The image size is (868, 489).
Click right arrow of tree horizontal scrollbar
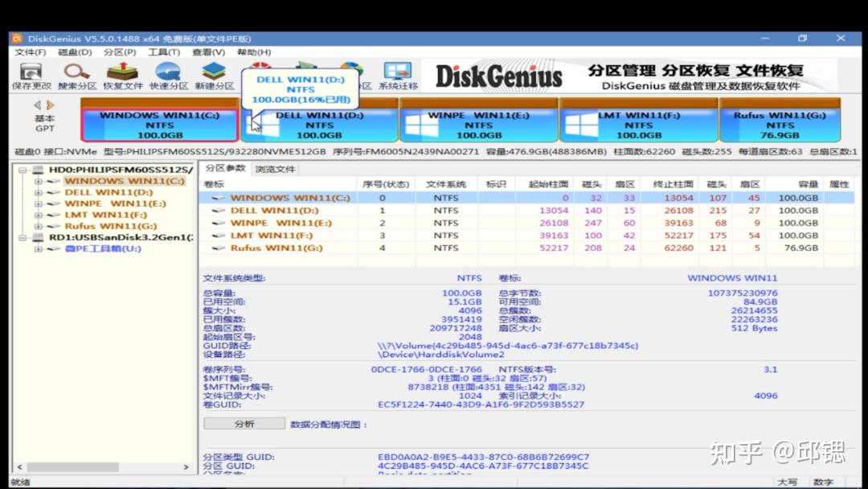186,466
